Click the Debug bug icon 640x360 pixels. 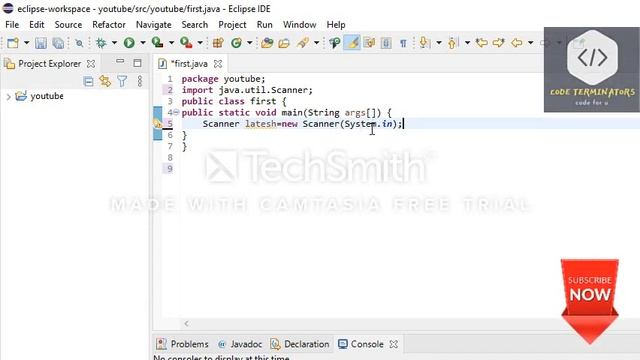coord(101,43)
